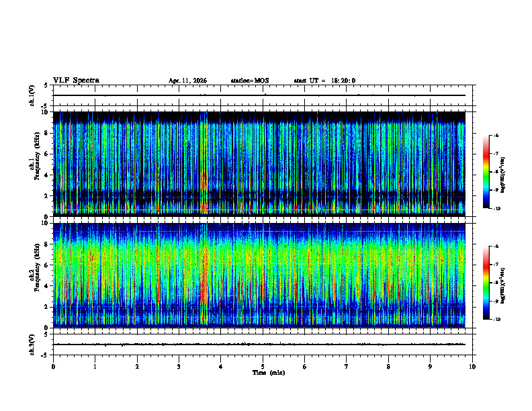Screen dimensions: 532x411
Task: Click the "8" kHz tick of ch.2 spectrogram
Action: (x=46, y=244)
